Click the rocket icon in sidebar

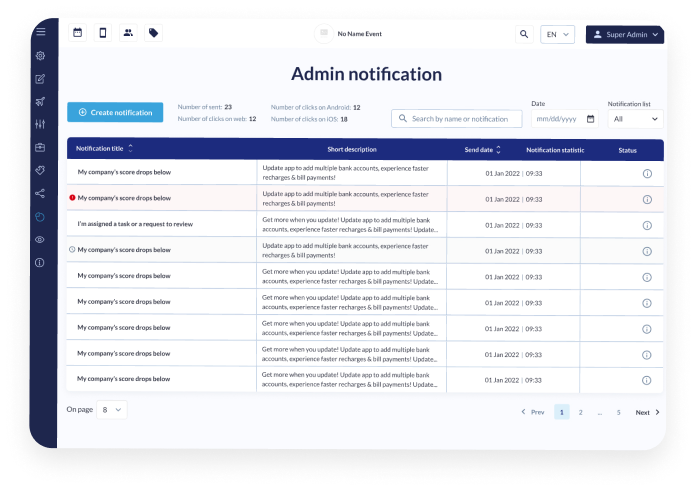tap(40, 102)
